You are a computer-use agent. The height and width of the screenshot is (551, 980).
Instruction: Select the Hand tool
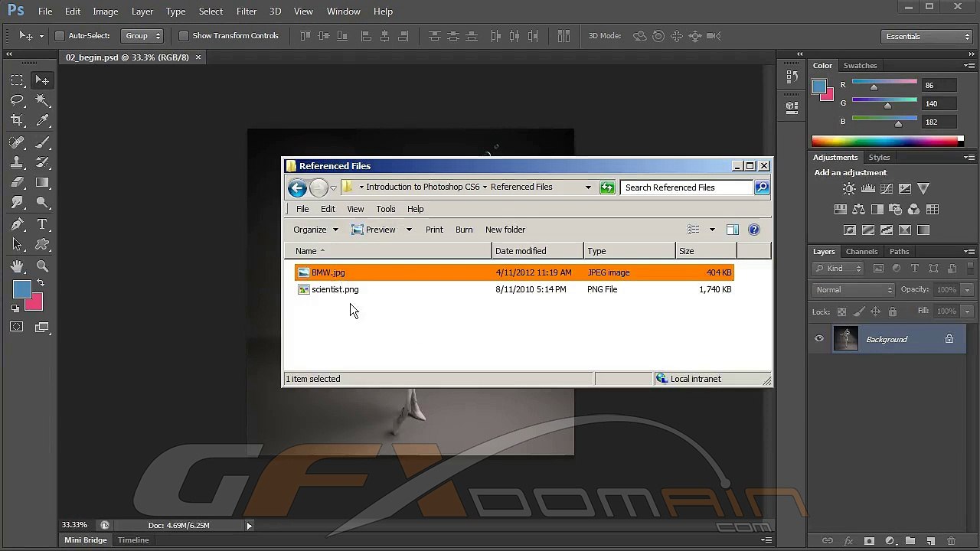pos(17,266)
